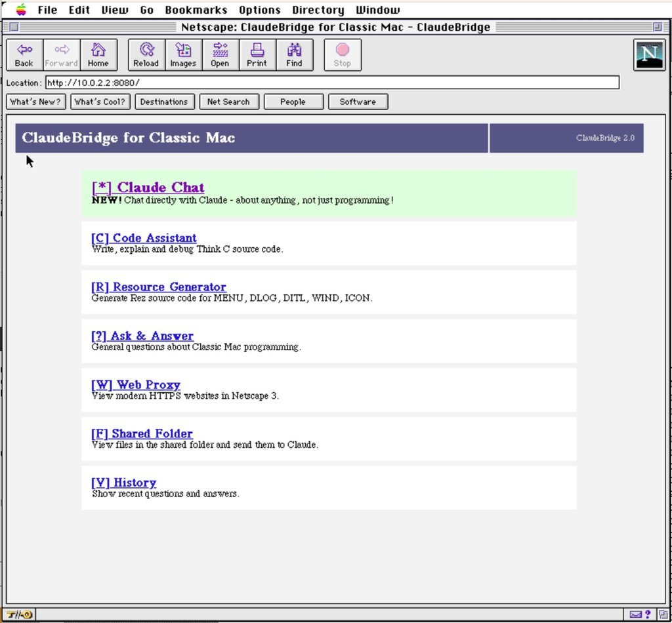672x623 pixels.
Task: Click the Software directory button
Action: (x=358, y=102)
